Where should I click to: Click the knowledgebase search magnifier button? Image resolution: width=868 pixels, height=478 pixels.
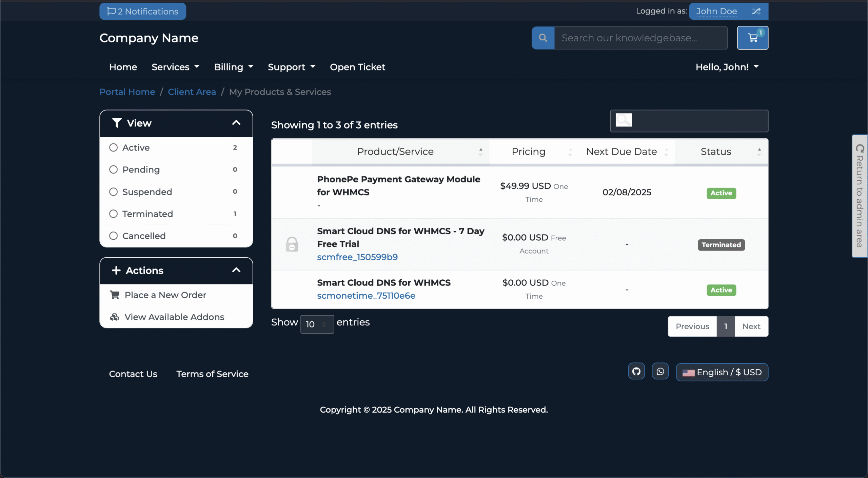(x=543, y=38)
